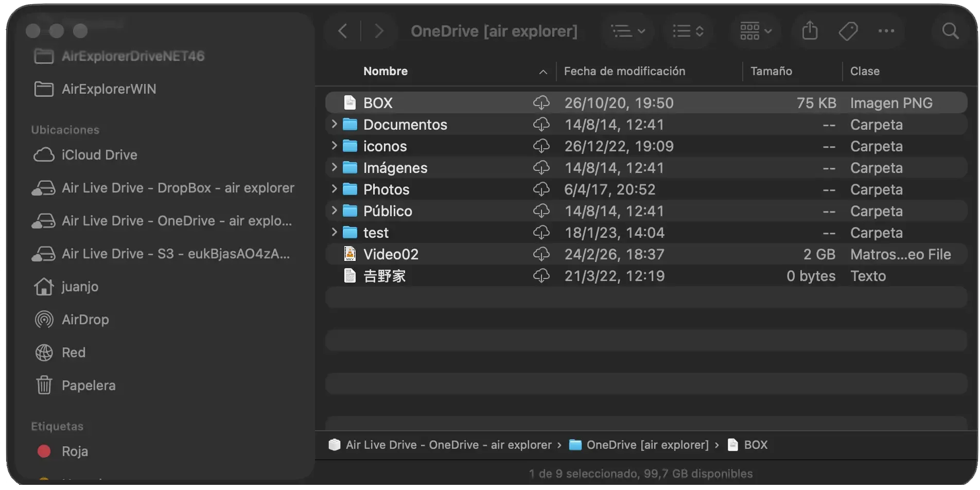Go forward with the right chevron button
The height and width of the screenshot is (490, 980).
pos(379,31)
